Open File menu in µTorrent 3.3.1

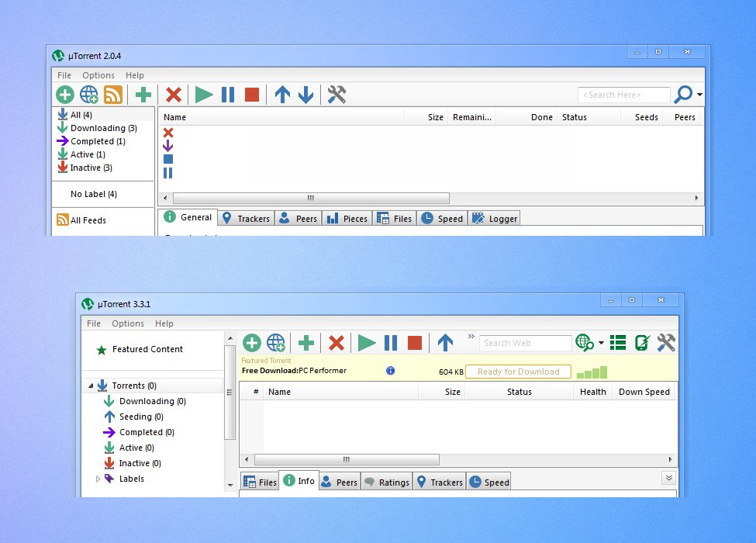pyautogui.click(x=94, y=323)
